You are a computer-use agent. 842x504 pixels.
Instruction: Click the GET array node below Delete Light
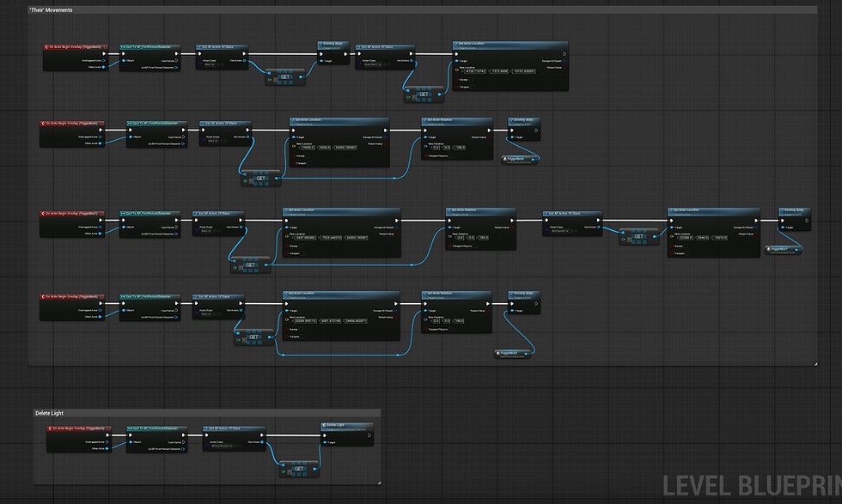[299, 468]
